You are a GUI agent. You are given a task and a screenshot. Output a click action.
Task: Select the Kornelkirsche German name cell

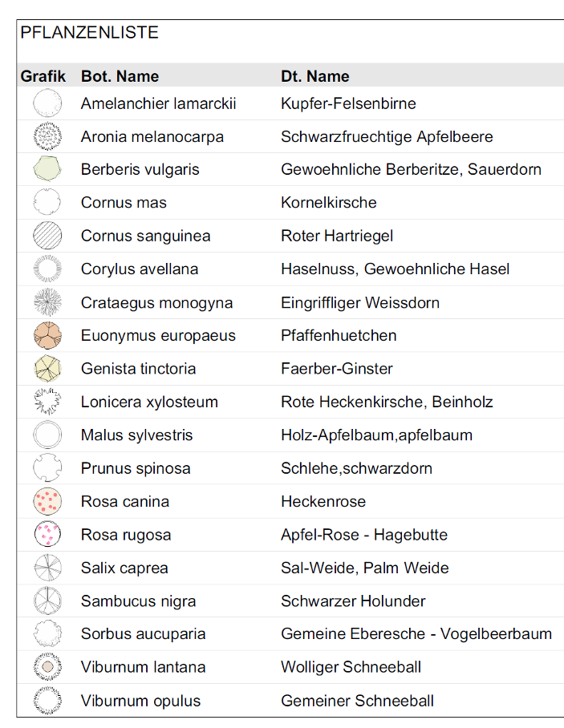(x=328, y=202)
